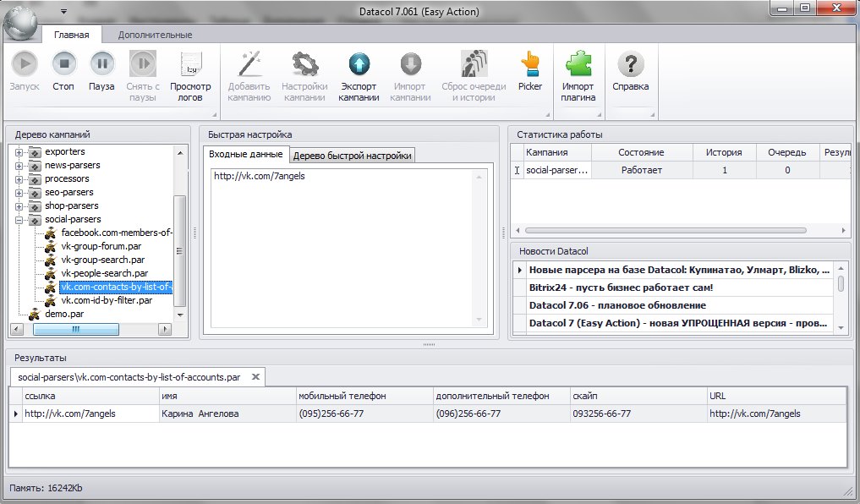The width and height of the screenshot is (860, 504).
Task: Open news Datacol 7 (Easy Action) новая версия
Action: [679, 323]
